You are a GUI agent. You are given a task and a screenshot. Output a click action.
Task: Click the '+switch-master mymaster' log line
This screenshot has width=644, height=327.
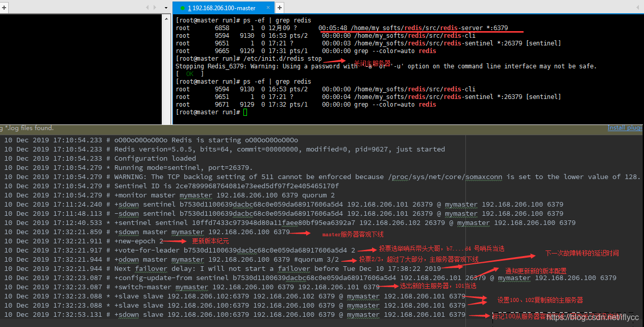(192, 287)
